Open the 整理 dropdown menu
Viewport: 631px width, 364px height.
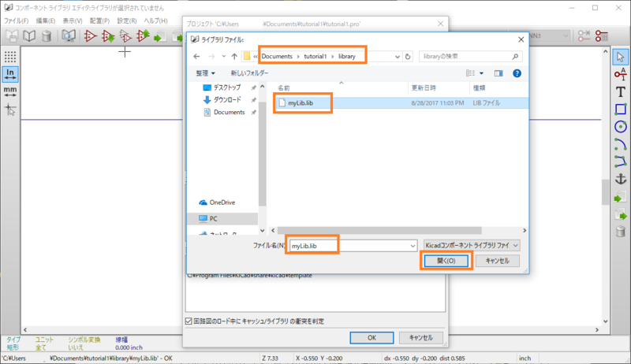click(205, 73)
